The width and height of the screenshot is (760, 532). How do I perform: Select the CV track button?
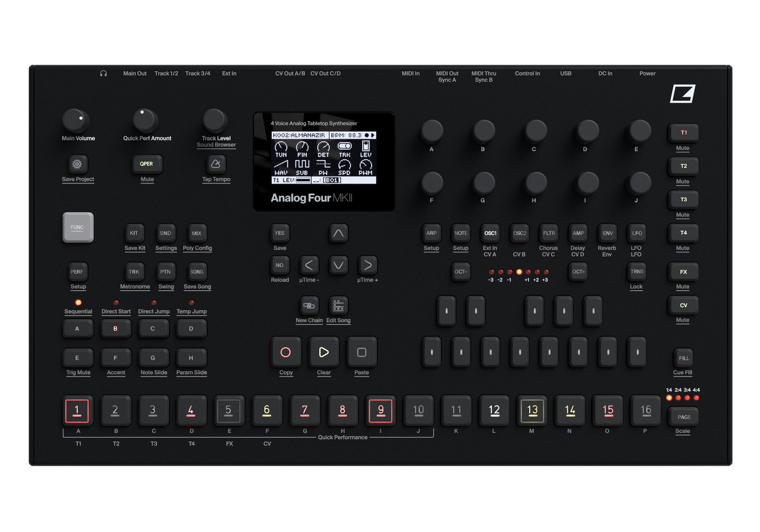(x=683, y=305)
